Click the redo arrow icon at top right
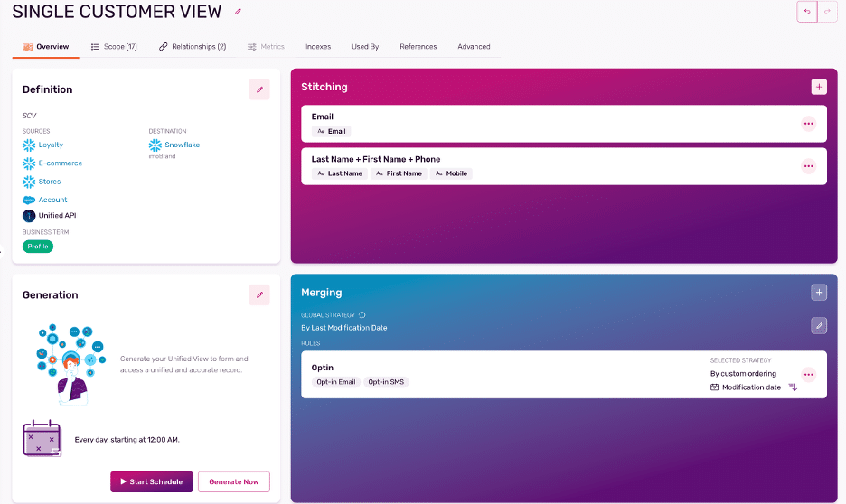 [827, 12]
